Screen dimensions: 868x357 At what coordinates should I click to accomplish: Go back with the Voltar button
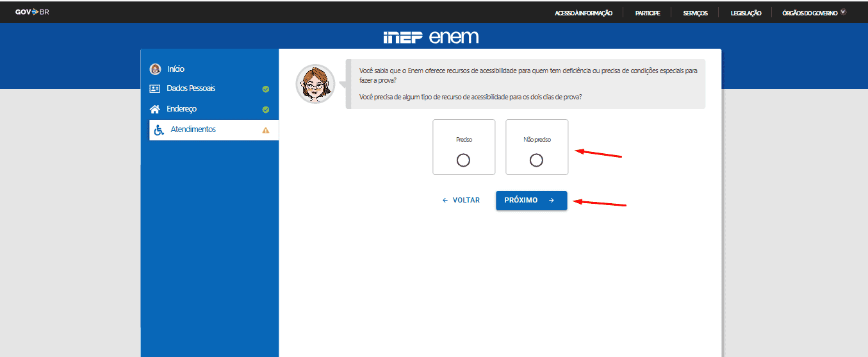(461, 201)
